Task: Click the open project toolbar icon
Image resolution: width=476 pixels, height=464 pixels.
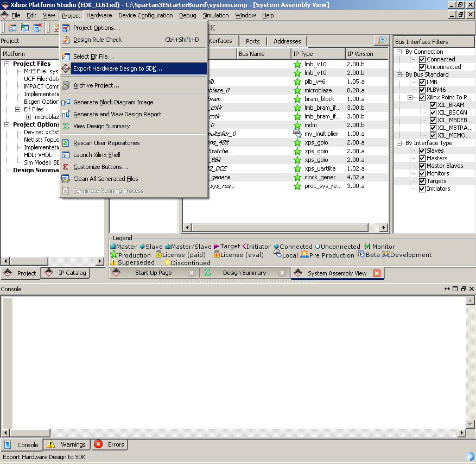Action: tap(25, 28)
